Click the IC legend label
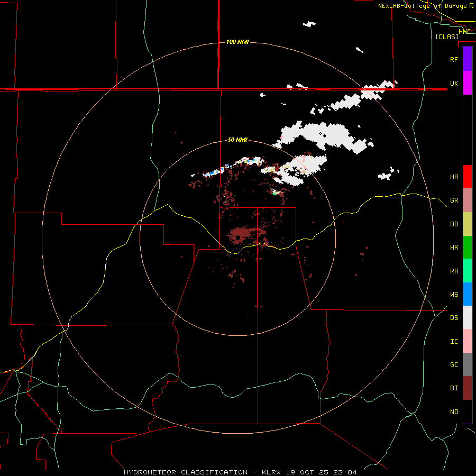 tap(454, 342)
